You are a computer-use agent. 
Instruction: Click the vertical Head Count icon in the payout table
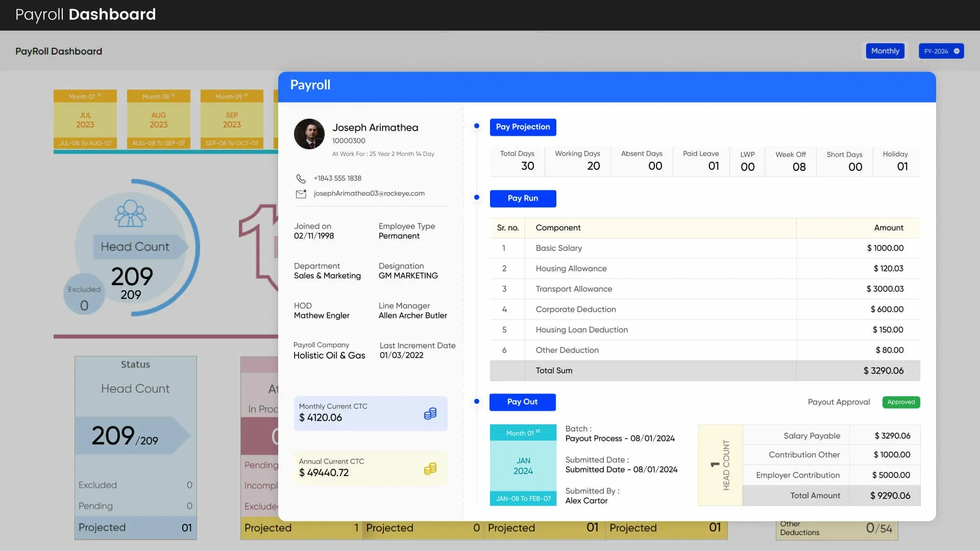click(x=721, y=465)
